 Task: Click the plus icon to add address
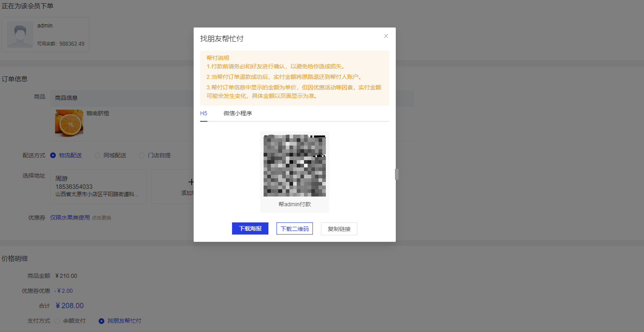point(191,182)
